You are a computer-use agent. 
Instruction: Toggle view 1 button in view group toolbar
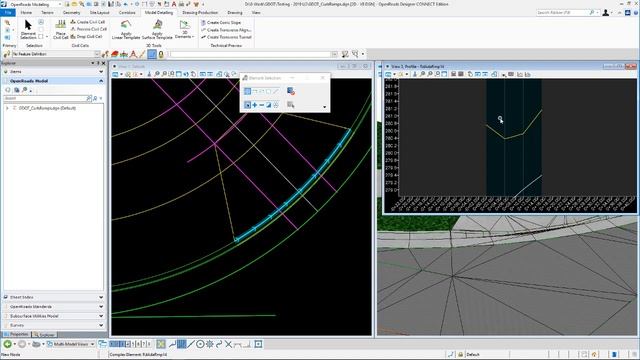113,344
